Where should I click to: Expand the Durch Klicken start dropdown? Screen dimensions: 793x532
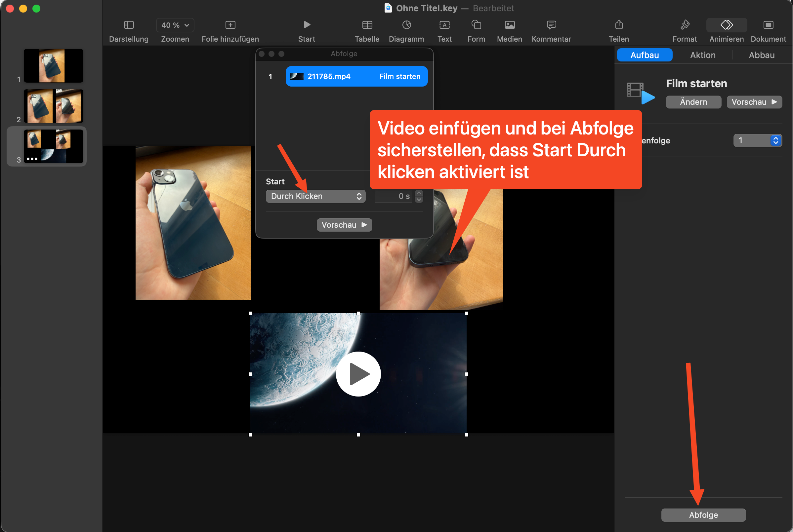tap(315, 196)
